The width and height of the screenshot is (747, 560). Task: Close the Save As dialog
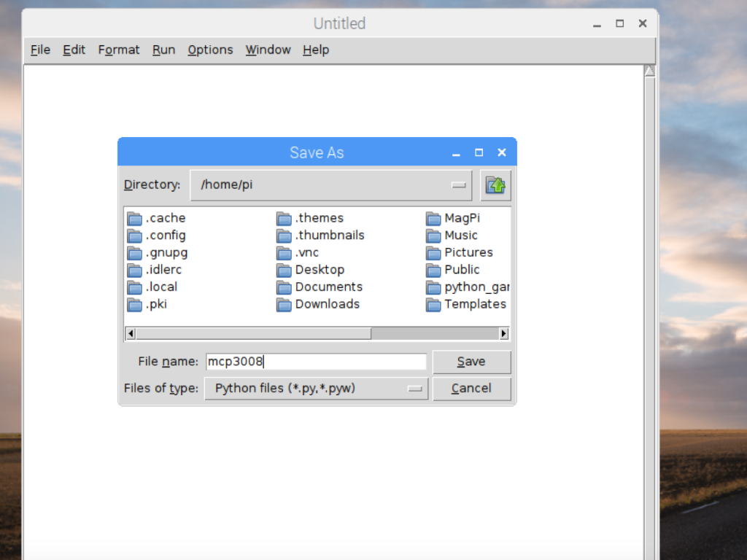(x=502, y=152)
